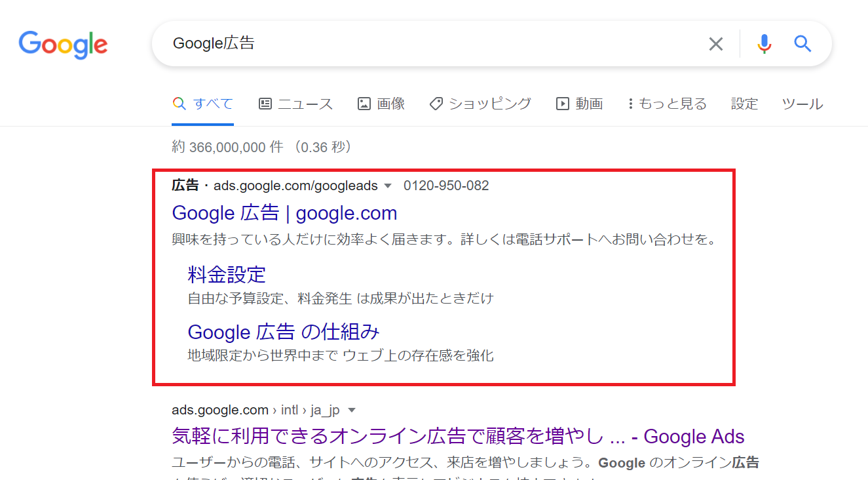
Task: Click the shopping tag icon
Action: click(x=436, y=104)
